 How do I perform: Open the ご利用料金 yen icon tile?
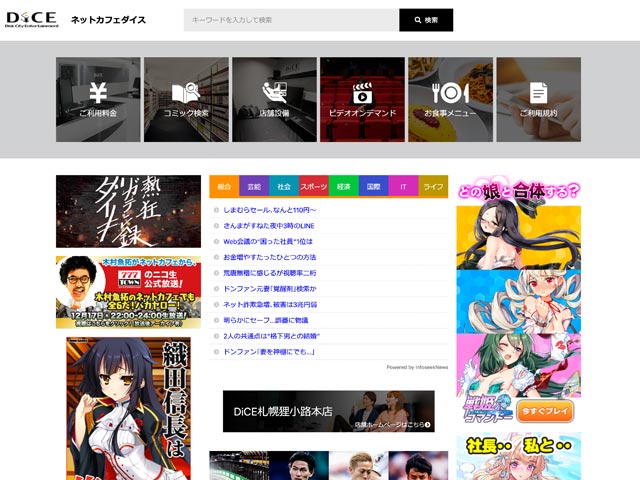[98, 99]
